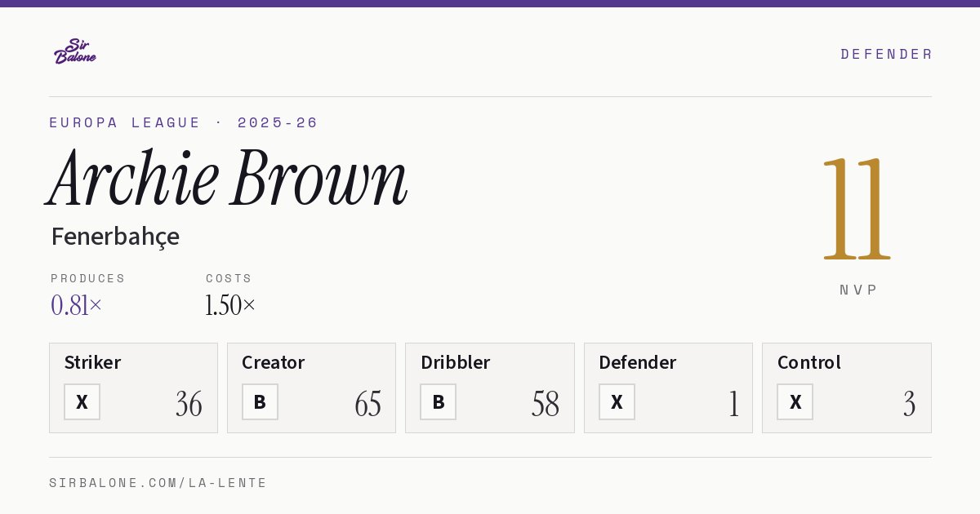980x514 pixels.
Task: Select the player name Archie Brown
Action: point(228,179)
